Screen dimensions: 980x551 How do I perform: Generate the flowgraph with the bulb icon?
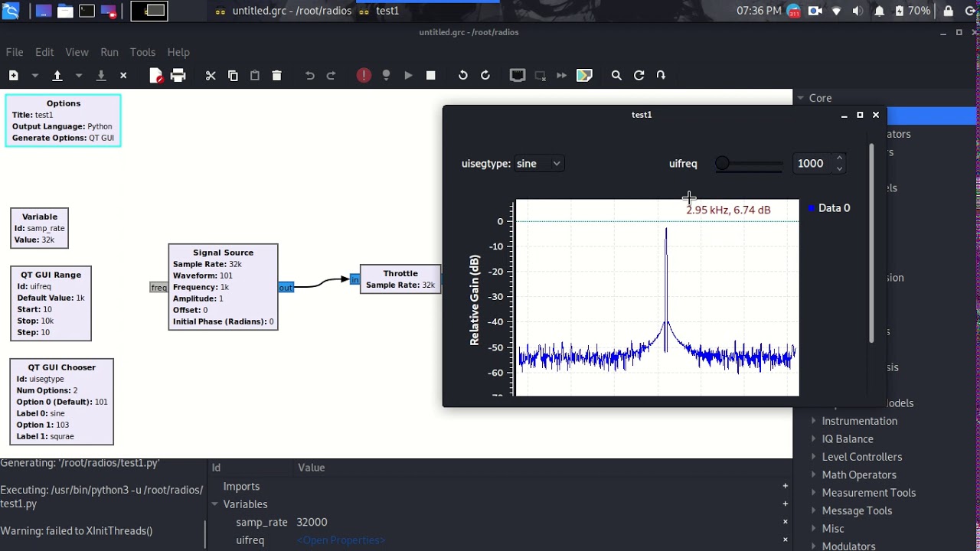pos(386,75)
